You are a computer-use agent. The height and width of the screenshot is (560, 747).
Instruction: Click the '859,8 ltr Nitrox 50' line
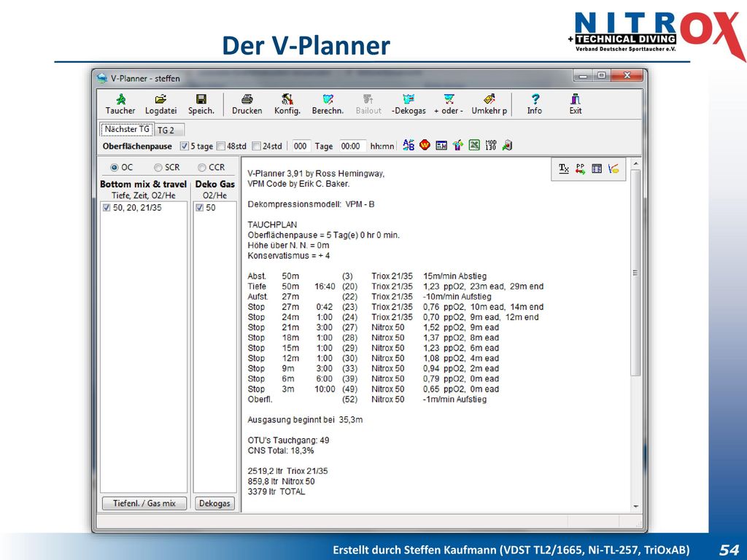click(281, 481)
